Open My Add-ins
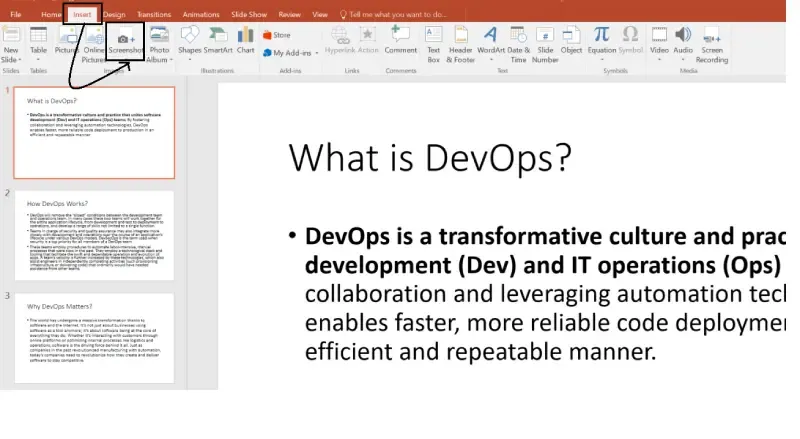This screenshot has width=800, height=439. point(287,53)
